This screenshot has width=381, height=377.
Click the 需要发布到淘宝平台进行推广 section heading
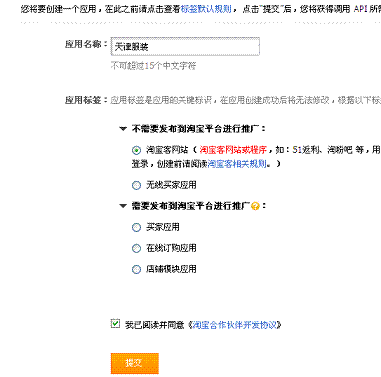click(x=191, y=206)
